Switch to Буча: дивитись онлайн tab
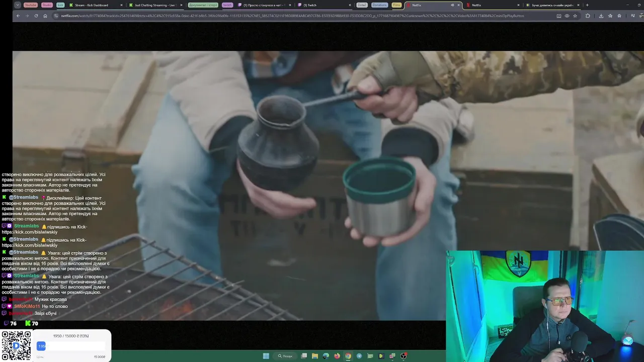Screen dimensions: 644x362 [x=552, y=5]
